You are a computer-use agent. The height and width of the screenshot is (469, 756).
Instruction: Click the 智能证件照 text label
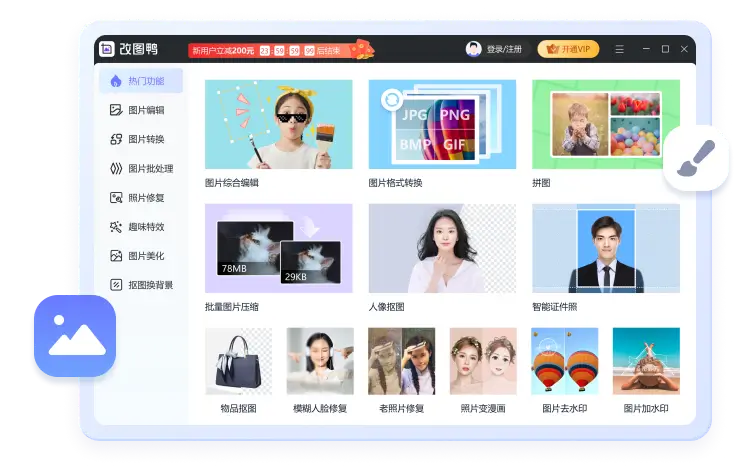coord(554,307)
